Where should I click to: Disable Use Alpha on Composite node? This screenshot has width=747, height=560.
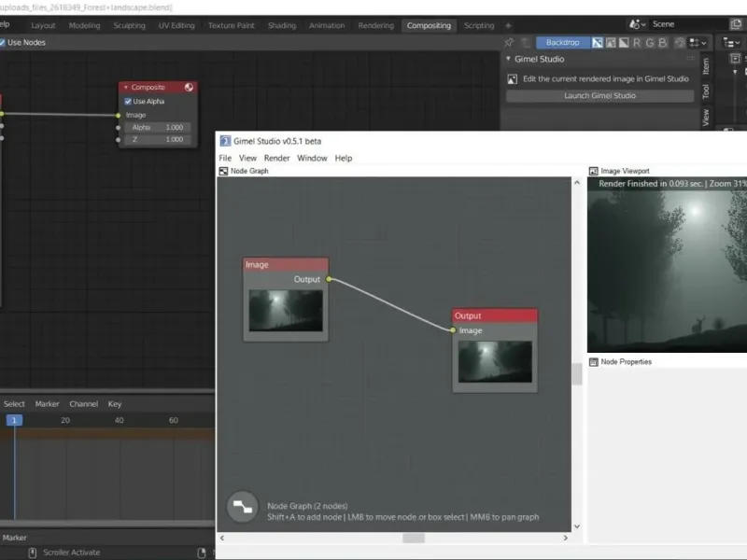pyautogui.click(x=128, y=102)
